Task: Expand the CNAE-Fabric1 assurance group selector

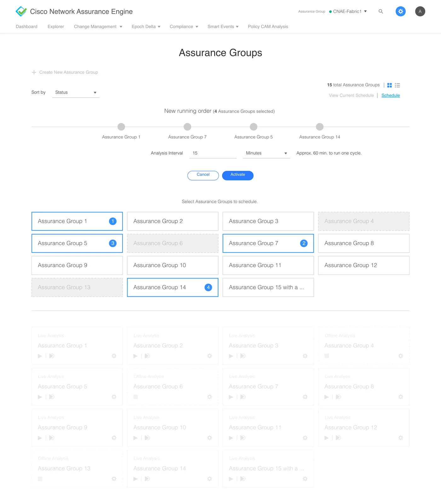Action: pyautogui.click(x=348, y=11)
